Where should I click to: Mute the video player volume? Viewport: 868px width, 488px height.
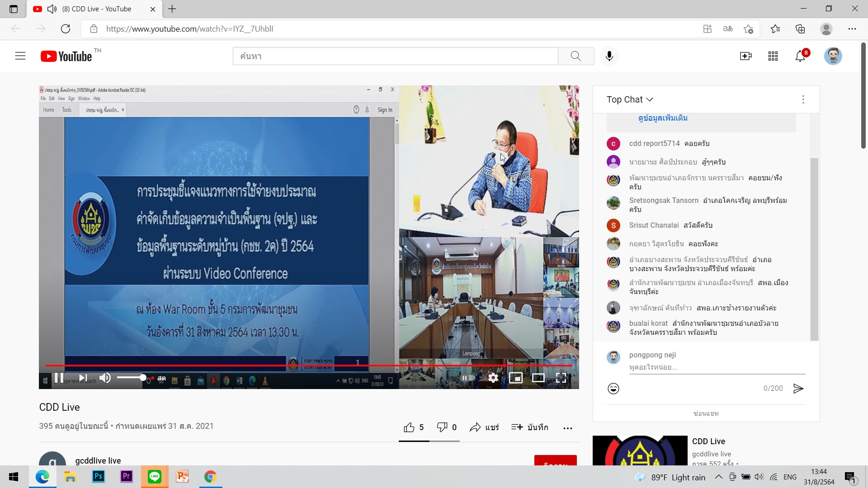tap(105, 378)
